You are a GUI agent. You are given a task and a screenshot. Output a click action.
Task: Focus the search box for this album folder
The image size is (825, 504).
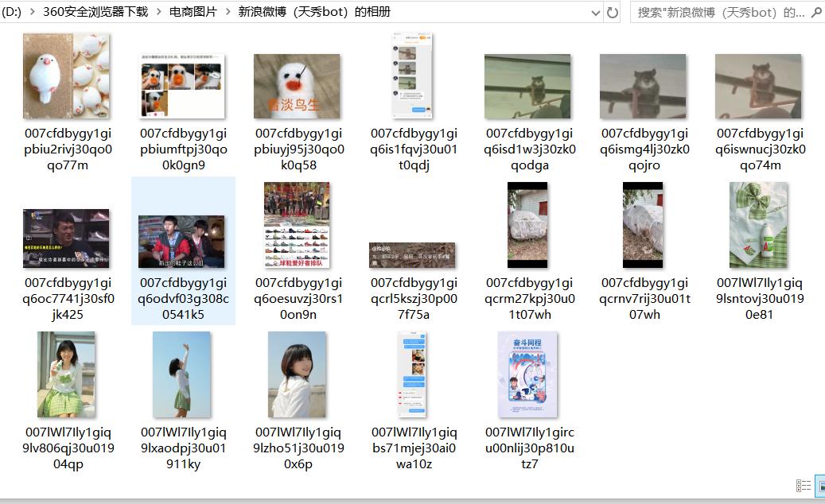pos(721,13)
